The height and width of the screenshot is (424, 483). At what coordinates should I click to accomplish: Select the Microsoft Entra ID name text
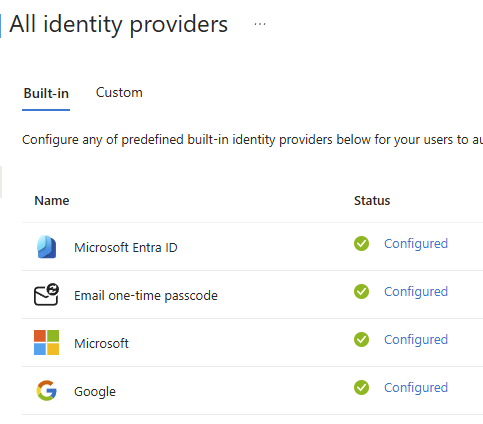(x=126, y=247)
